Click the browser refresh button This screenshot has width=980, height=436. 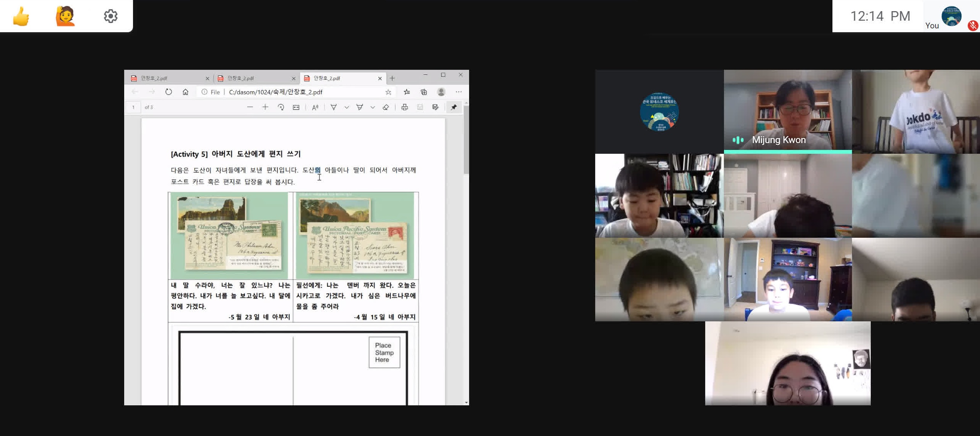pyautogui.click(x=169, y=92)
